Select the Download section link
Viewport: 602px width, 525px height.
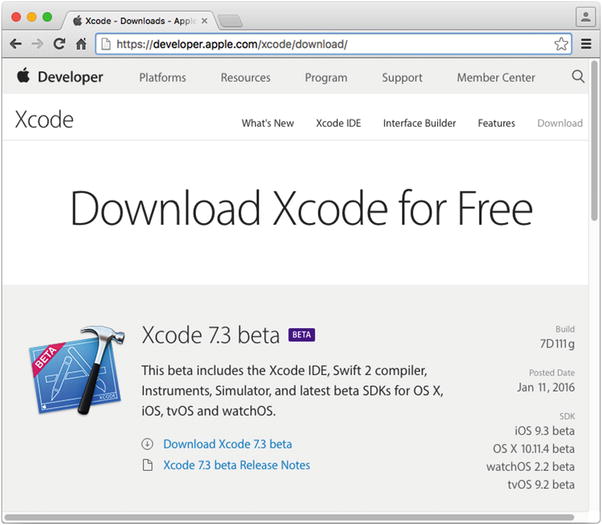(560, 123)
